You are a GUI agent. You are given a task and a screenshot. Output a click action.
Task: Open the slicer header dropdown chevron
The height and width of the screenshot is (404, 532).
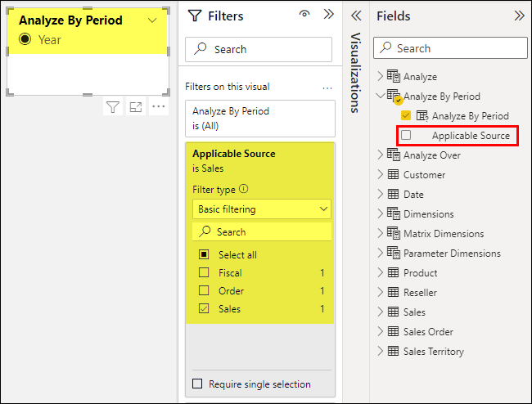(x=151, y=20)
